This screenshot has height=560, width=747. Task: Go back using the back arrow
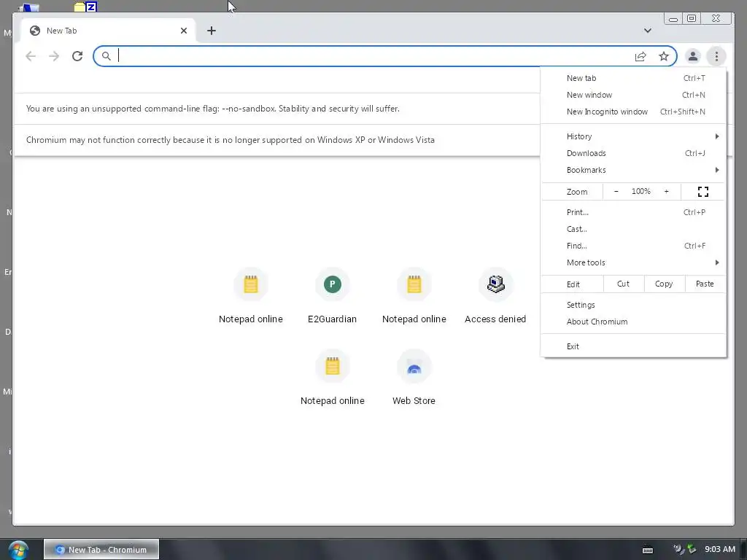coord(31,56)
